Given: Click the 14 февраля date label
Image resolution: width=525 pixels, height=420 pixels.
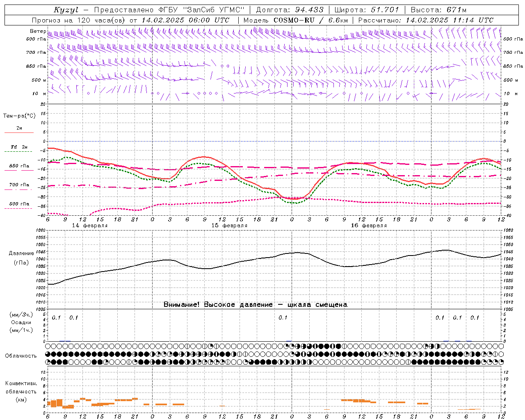Looking at the screenshot, I should pos(90,226).
